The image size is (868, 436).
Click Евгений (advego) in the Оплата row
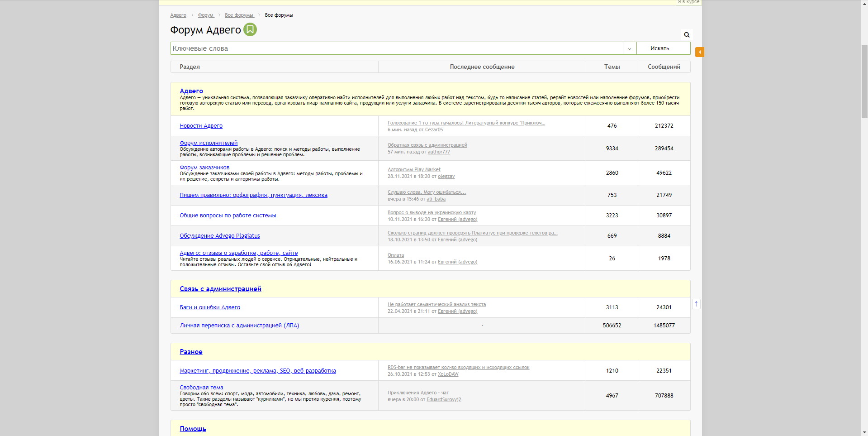pos(457,262)
